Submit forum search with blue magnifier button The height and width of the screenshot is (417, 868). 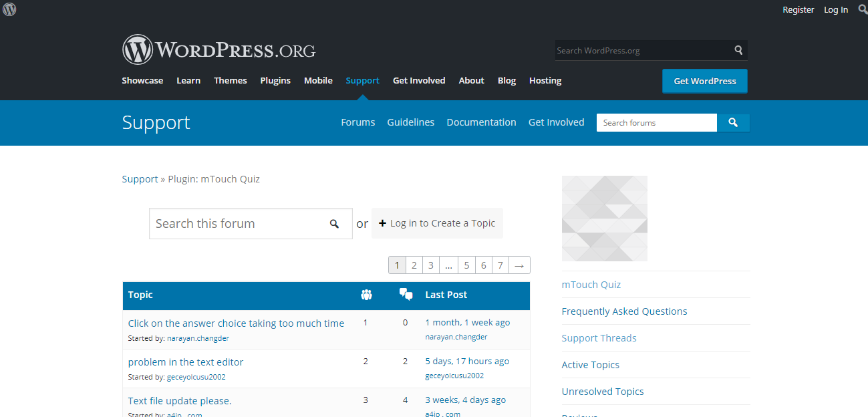733,122
